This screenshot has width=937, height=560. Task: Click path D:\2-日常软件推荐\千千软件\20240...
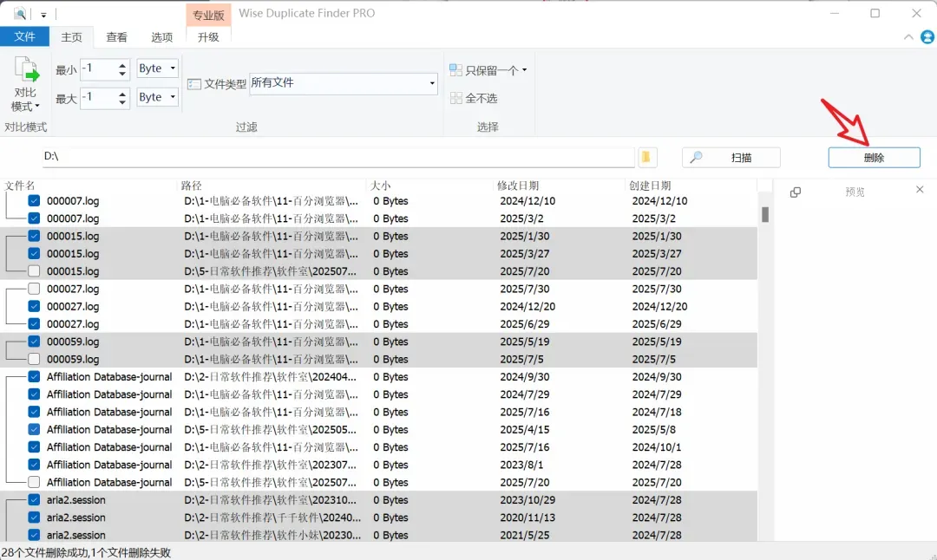[272, 518]
